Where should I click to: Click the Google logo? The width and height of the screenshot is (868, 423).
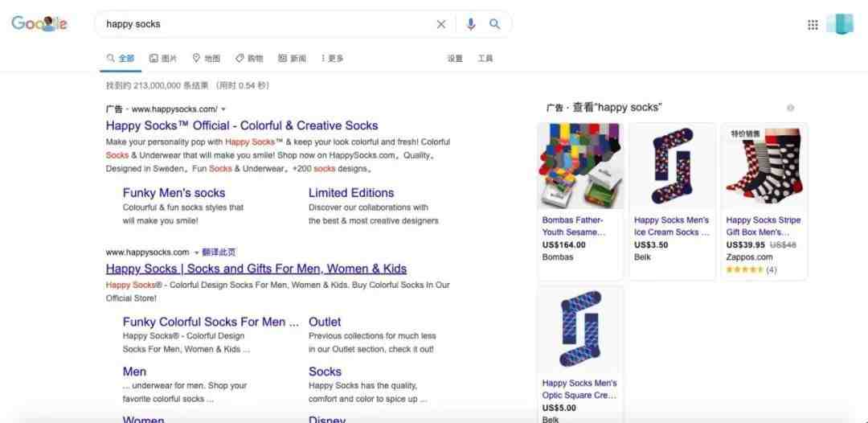39,24
